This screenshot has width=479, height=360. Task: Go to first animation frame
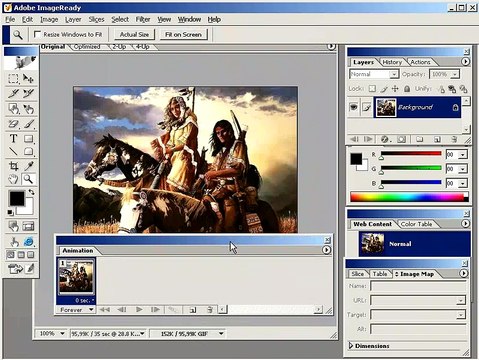(x=105, y=310)
